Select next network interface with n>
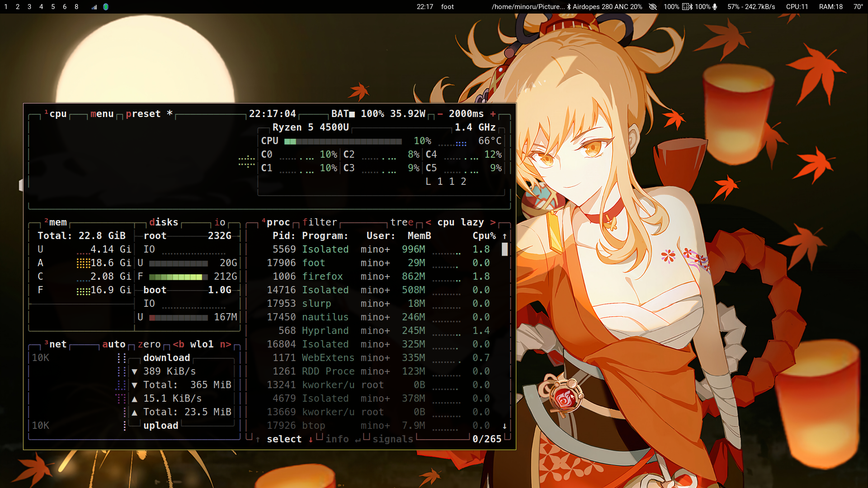 226,344
